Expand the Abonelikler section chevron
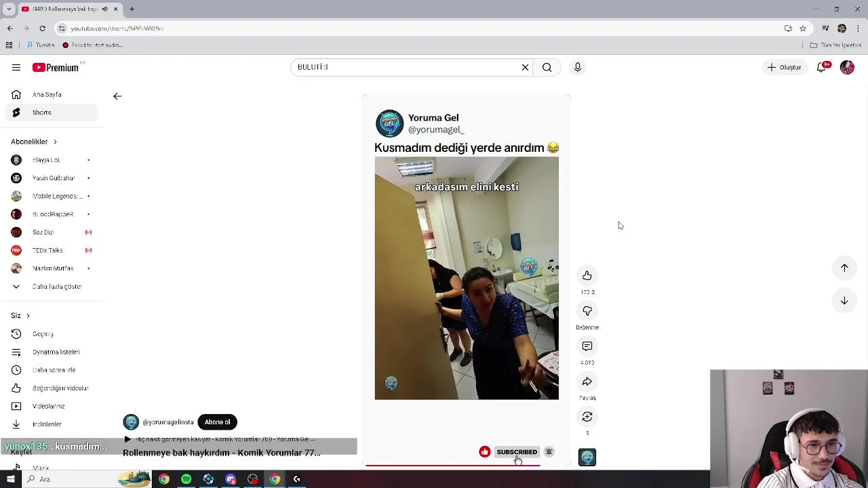Screen dimensions: 868x488 (55, 142)
